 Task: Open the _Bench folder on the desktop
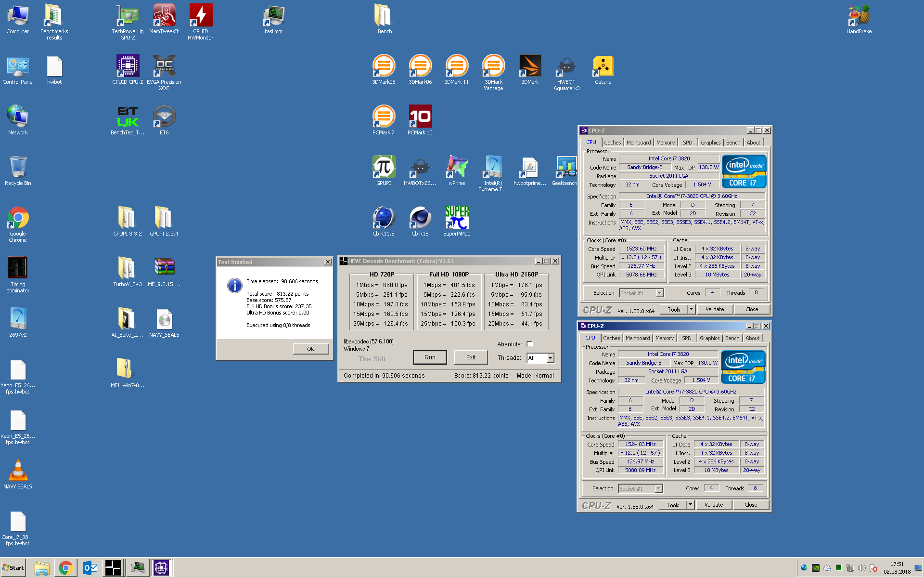(x=384, y=19)
